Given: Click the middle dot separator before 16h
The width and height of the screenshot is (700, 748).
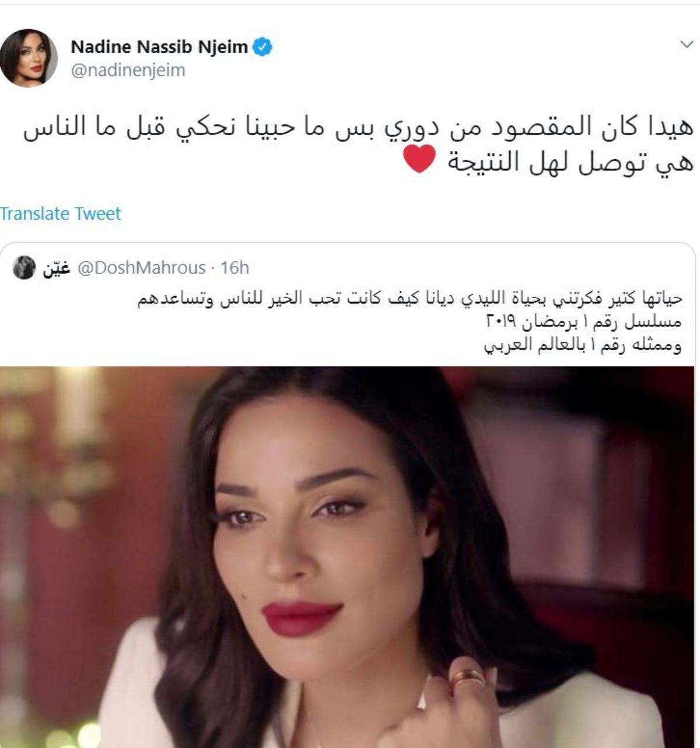Looking at the screenshot, I should point(213,269).
